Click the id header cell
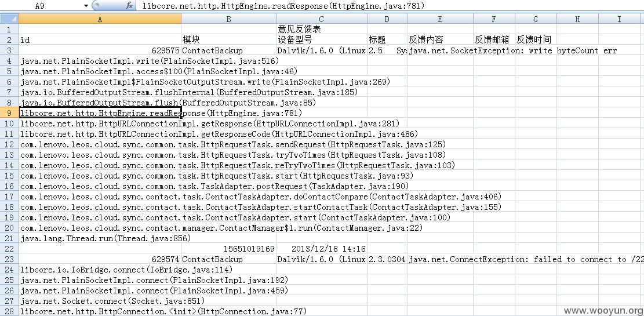Viewport: 644px width, 316px height. [100, 40]
